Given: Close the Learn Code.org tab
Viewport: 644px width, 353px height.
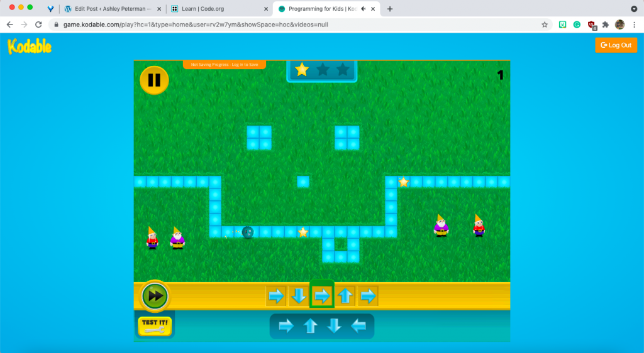Looking at the screenshot, I should (266, 9).
